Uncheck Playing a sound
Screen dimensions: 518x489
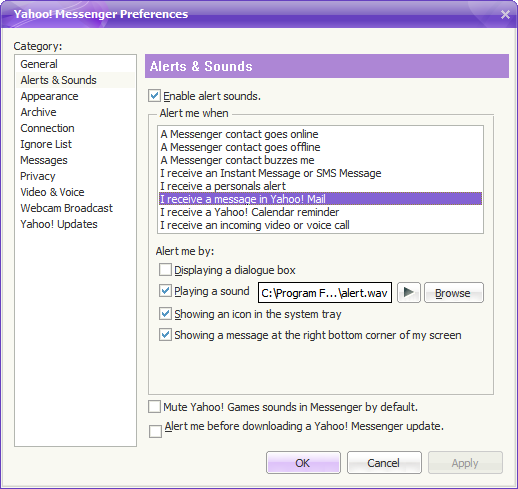165,291
